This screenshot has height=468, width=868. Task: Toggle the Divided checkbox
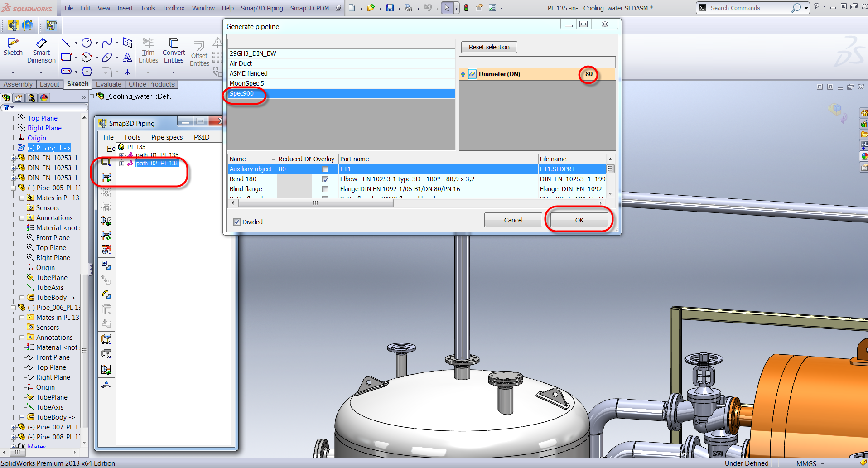click(237, 222)
